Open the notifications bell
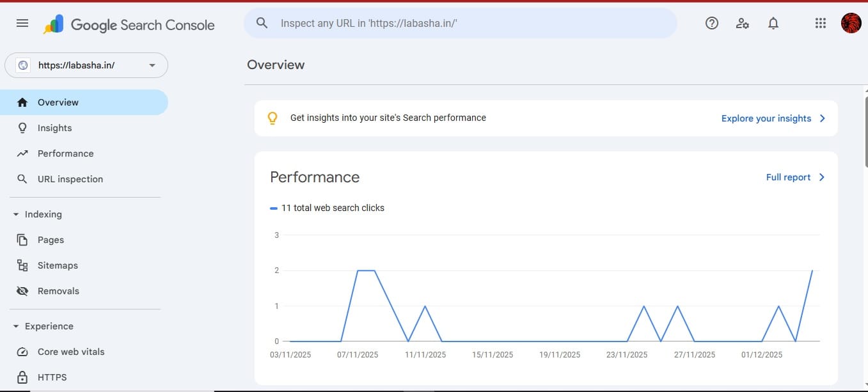The height and width of the screenshot is (392, 868). (x=773, y=23)
